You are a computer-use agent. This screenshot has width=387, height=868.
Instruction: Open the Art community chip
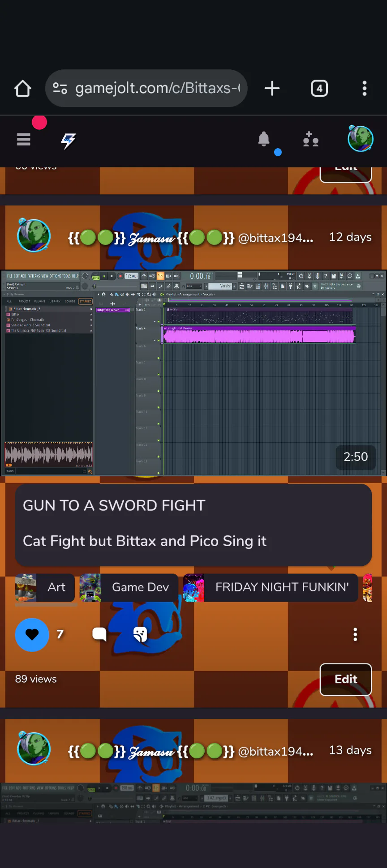pyautogui.click(x=45, y=587)
